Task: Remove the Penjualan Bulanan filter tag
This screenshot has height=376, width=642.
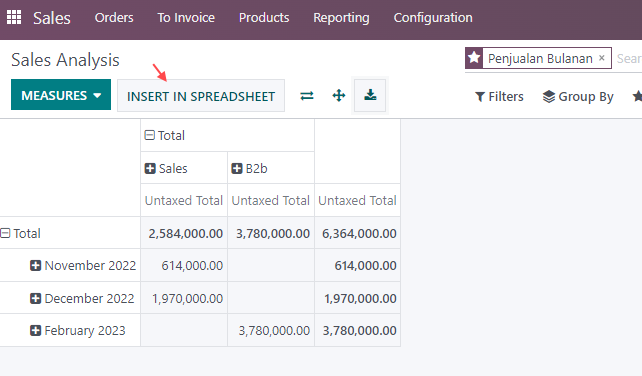Action: pyautogui.click(x=601, y=58)
